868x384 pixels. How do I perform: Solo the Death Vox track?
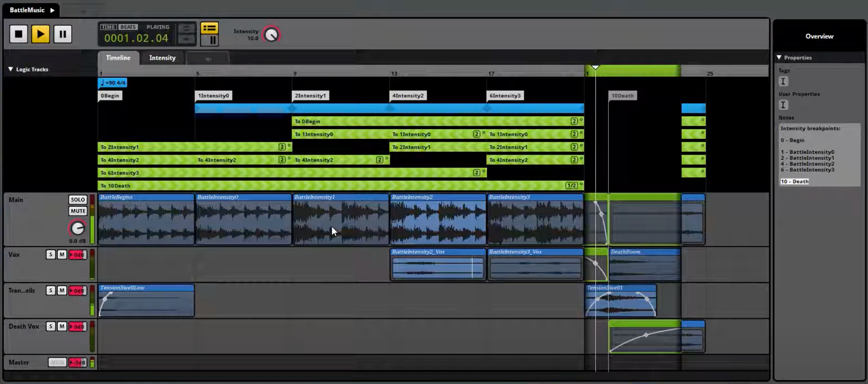(x=50, y=327)
